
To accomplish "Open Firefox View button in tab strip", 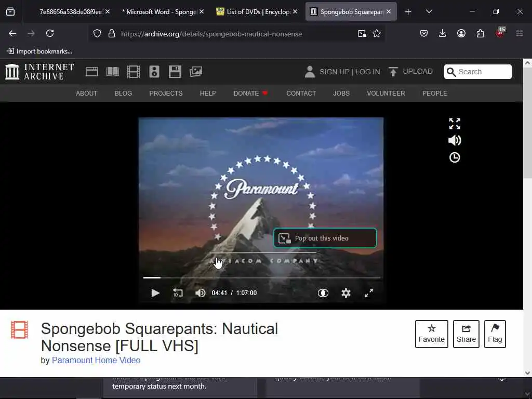I will point(10,12).
